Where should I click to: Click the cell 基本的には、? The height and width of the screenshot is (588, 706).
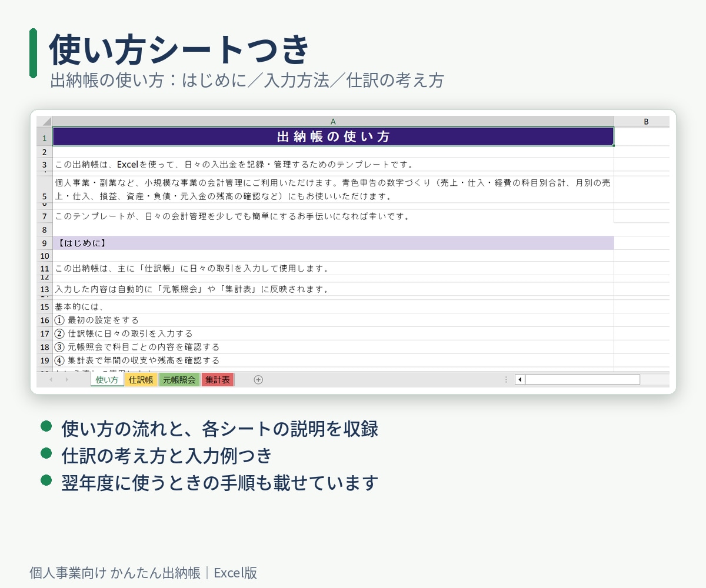333,306
